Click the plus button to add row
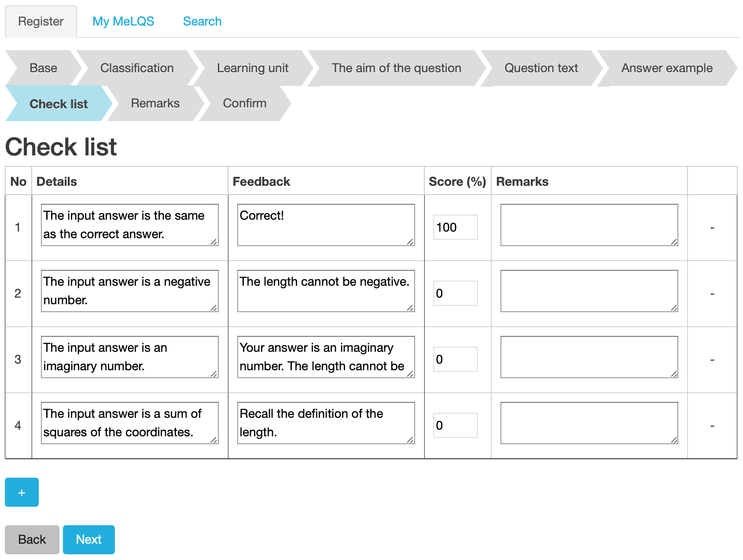The image size is (743, 560). [x=22, y=492]
